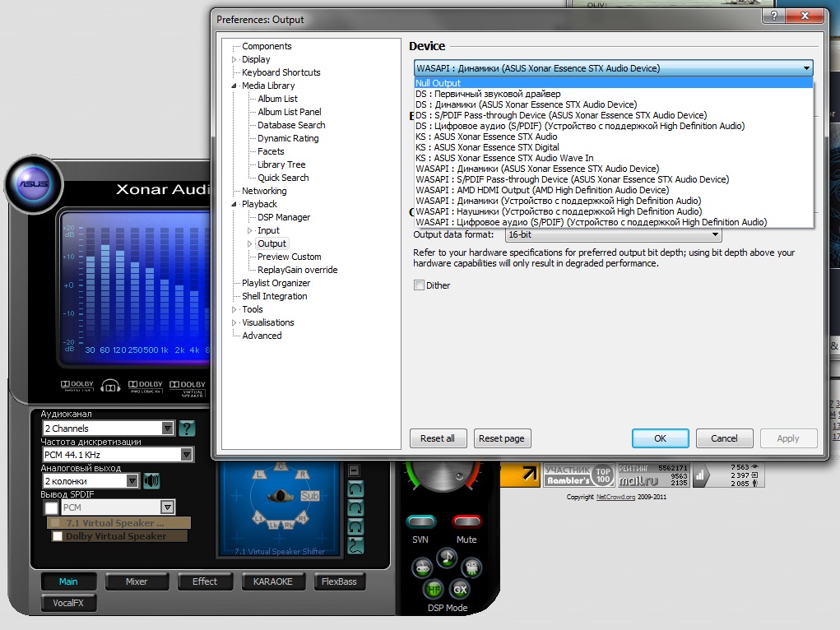Open the KARAOKE tab
The height and width of the screenshot is (630, 840).
tap(272, 581)
